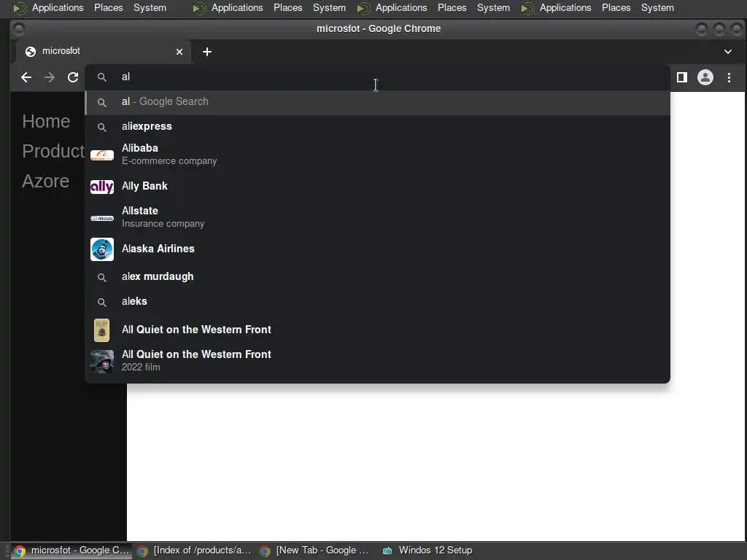Switch to microsfot - Google Chrome taskbar item
The width and height of the screenshot is (747, 560).
71,551
